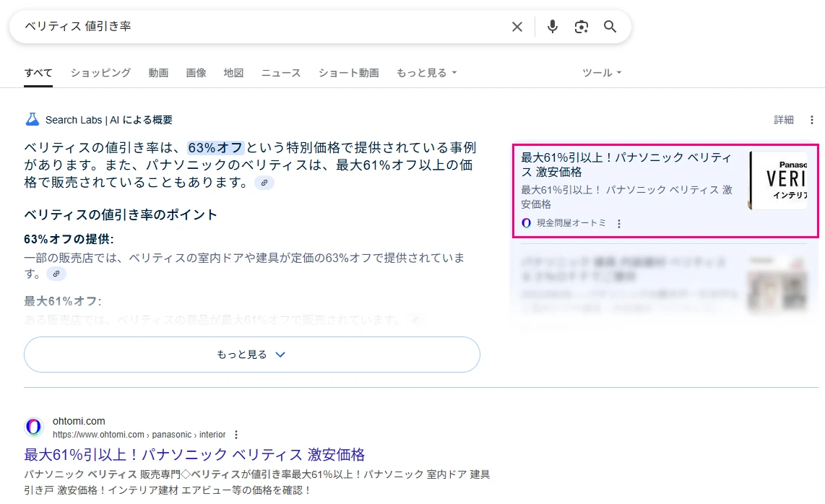The height and width of the screenshot is (504, 825).
Task: Open the ツール dropdown
Action: click(602, 73)
